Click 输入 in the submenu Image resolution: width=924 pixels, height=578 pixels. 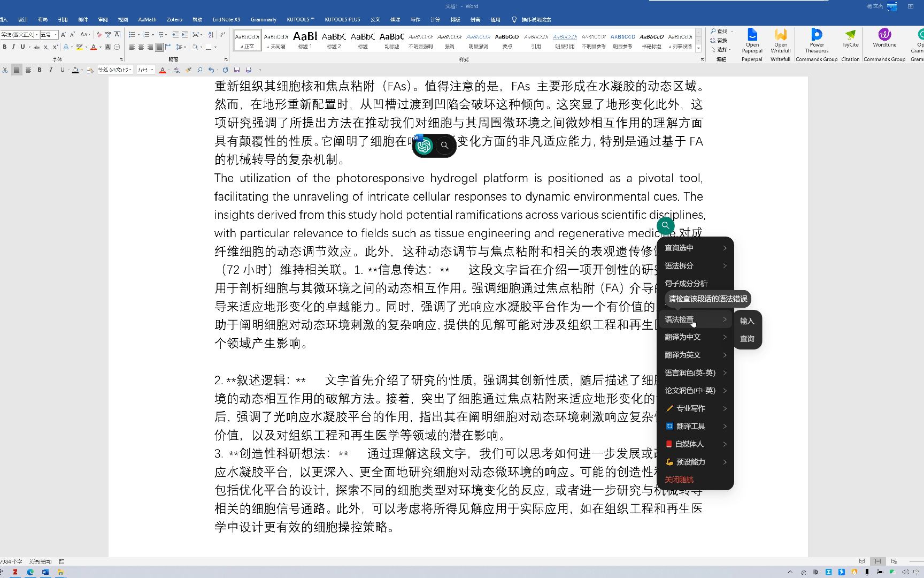coord(747,321)
